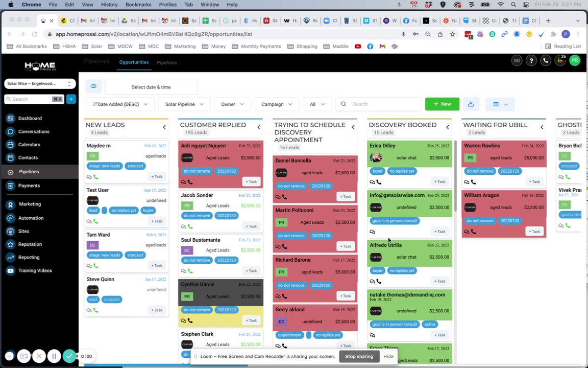Click Stop sharing in Loom bar
Image resolution: width=588 pixels, height=368 pixels.
(359, 356)
